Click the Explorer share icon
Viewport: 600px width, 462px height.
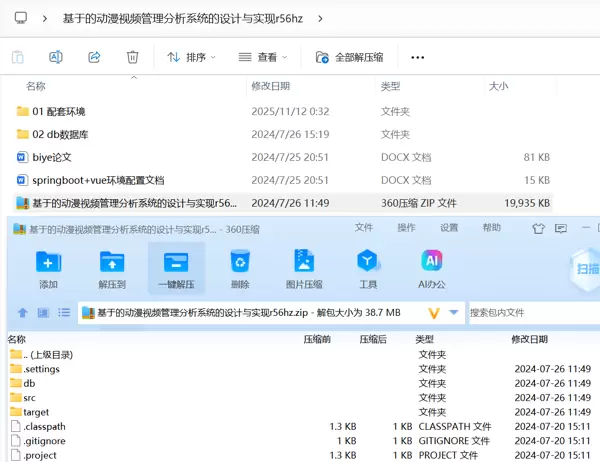pos(94,57)
